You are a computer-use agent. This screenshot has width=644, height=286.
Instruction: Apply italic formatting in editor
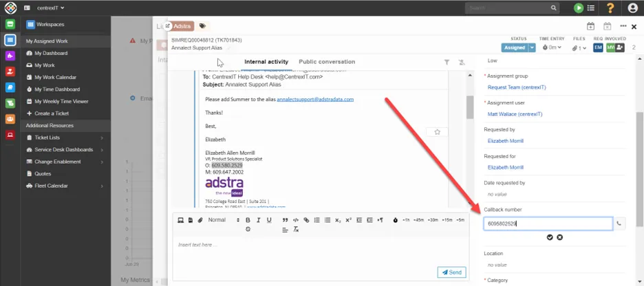click(x=258, y=221)
